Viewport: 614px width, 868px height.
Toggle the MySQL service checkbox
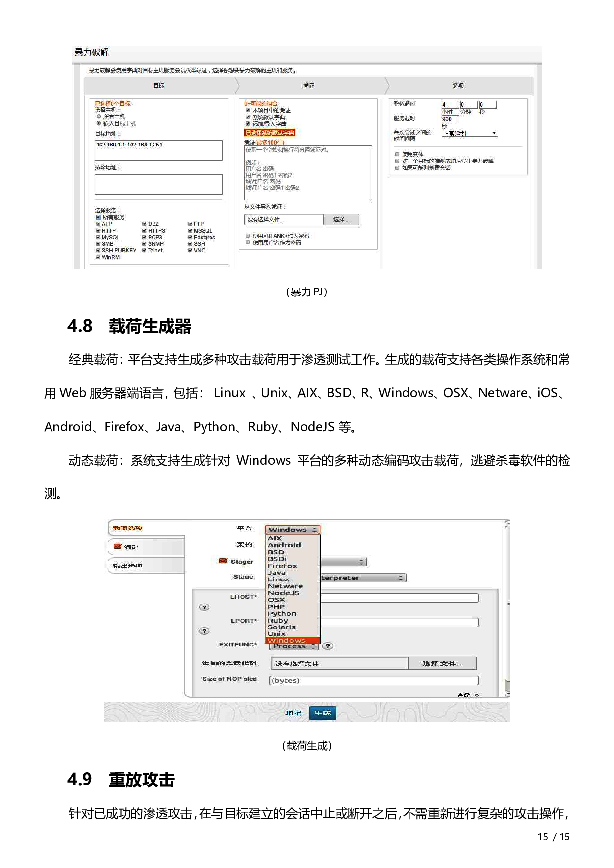[98, 238]
